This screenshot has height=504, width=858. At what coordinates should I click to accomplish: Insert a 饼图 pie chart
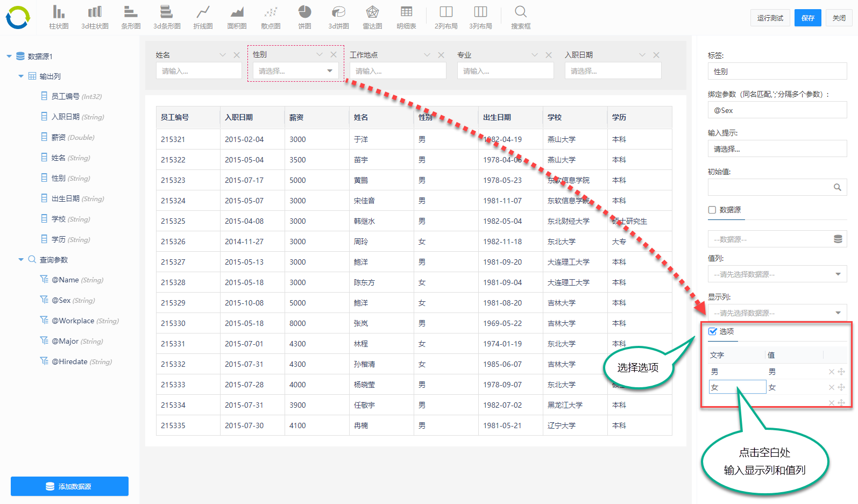[x=305, y=17]
